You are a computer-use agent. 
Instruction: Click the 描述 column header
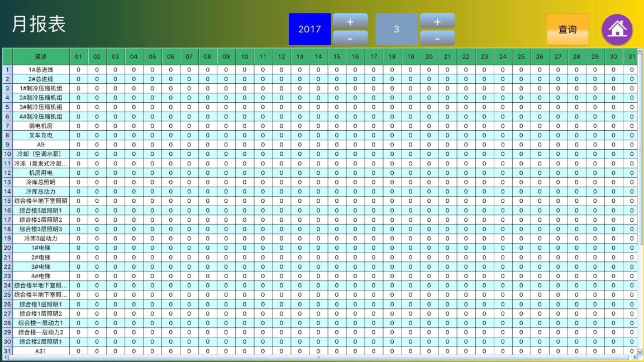(41, 57)
